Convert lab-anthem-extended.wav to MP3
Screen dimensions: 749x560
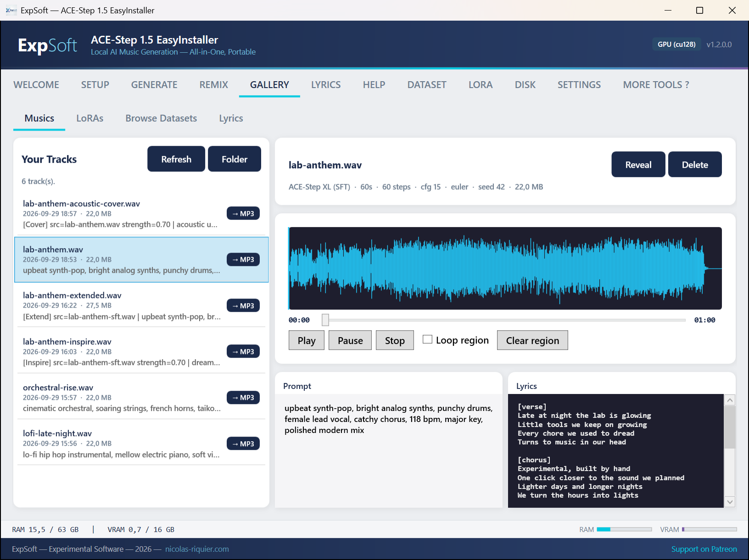243,305
